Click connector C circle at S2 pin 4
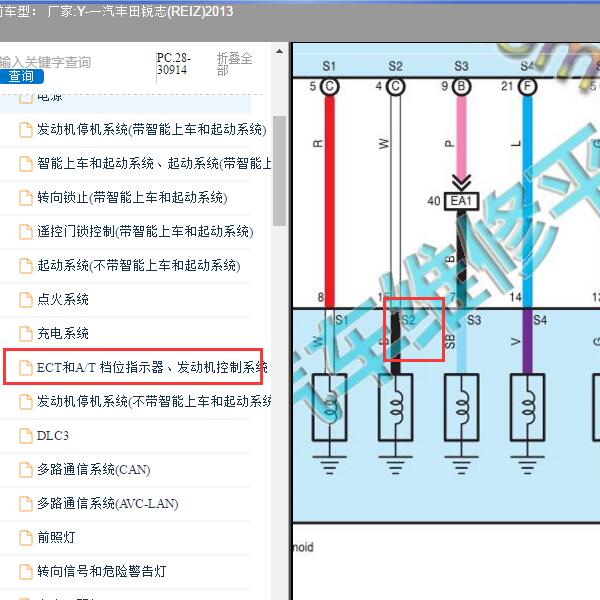Screen dimensions: 600x600 click(395, 86)
